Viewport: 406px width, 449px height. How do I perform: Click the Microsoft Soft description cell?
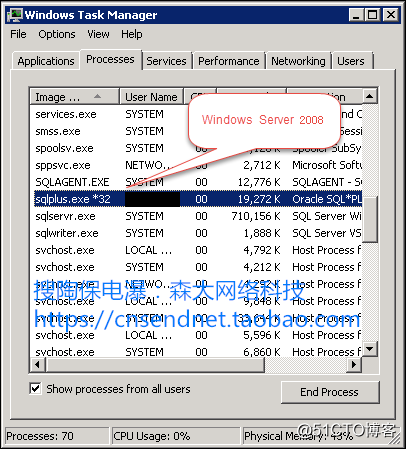pyautogui.click(x=327, y=165)
